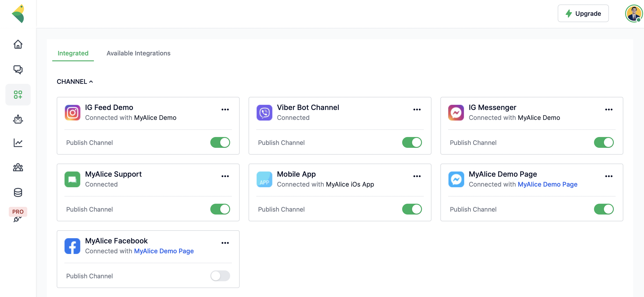Open the Home dashboard icon
This screenshot has width=644, height=297.
(x=18, y=44)
